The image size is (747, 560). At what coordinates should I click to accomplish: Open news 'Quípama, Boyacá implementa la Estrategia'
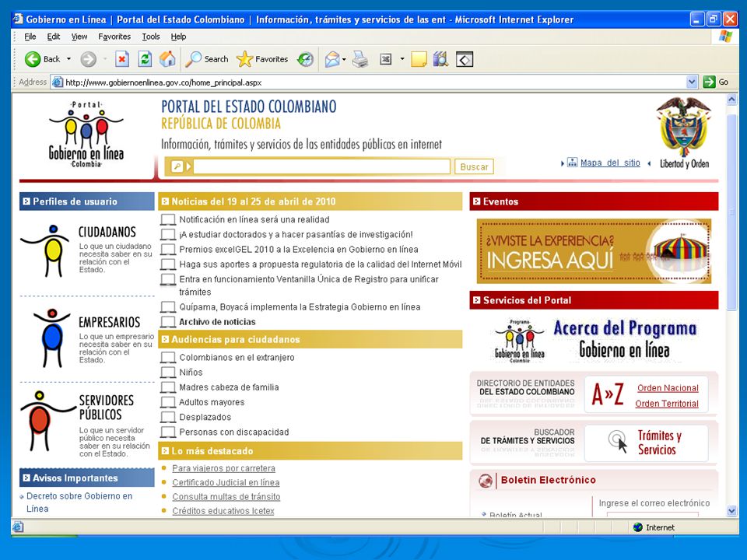point(300,307)
